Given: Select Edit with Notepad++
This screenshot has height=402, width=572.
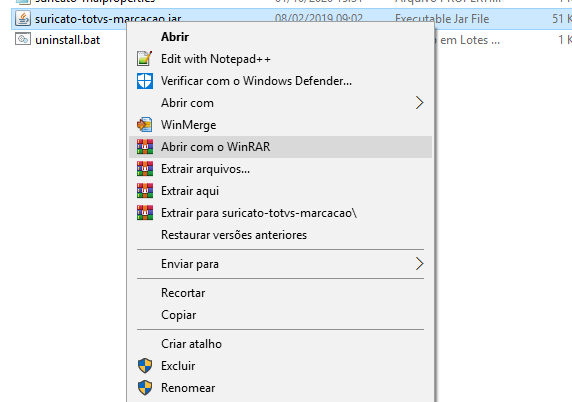Looking at the screenshot, I should pyautogui.click(x=216, y=59).
